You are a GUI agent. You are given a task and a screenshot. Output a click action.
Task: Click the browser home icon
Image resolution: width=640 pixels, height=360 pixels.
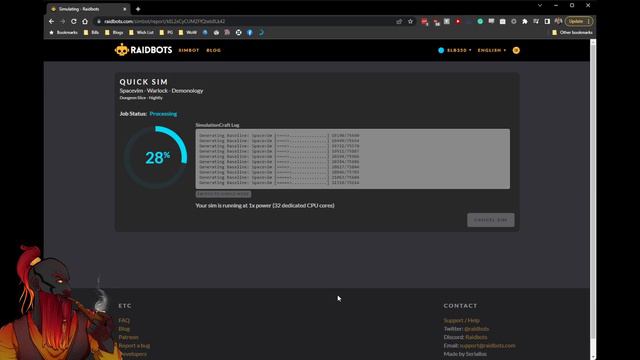tap(85, 21)
